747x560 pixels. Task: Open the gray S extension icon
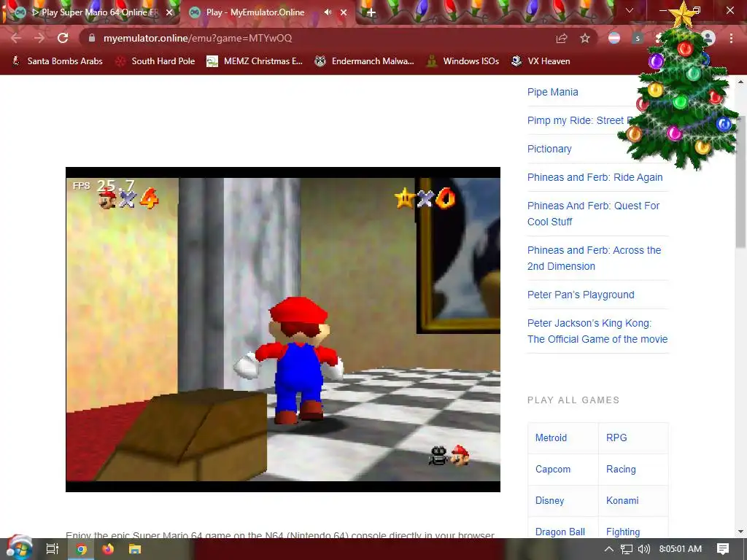[638, 38]
